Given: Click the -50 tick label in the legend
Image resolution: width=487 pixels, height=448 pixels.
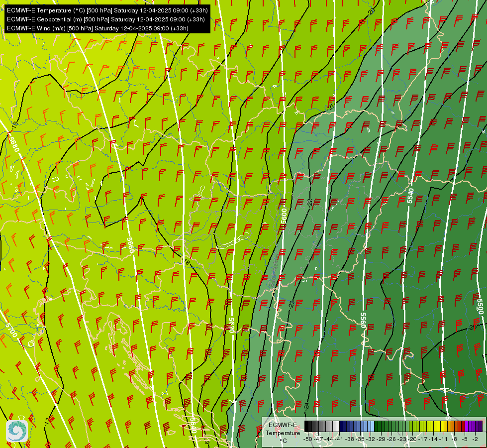Looking at the screenshot, I should click(308, 439).
